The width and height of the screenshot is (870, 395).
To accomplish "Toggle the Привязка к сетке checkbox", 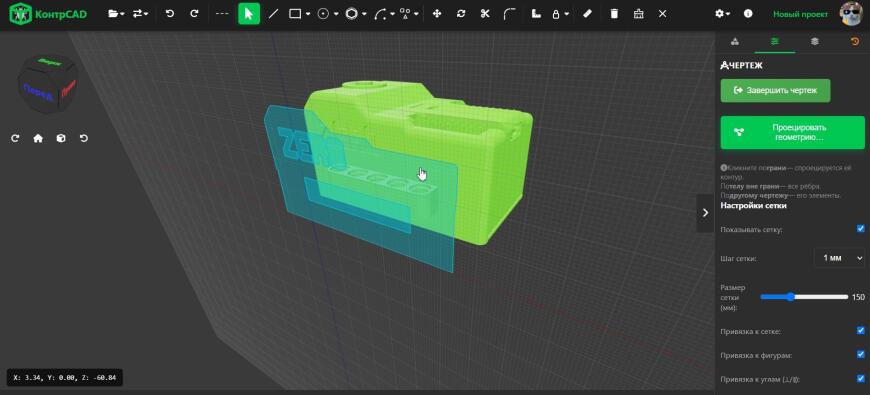I will (861, 331).
